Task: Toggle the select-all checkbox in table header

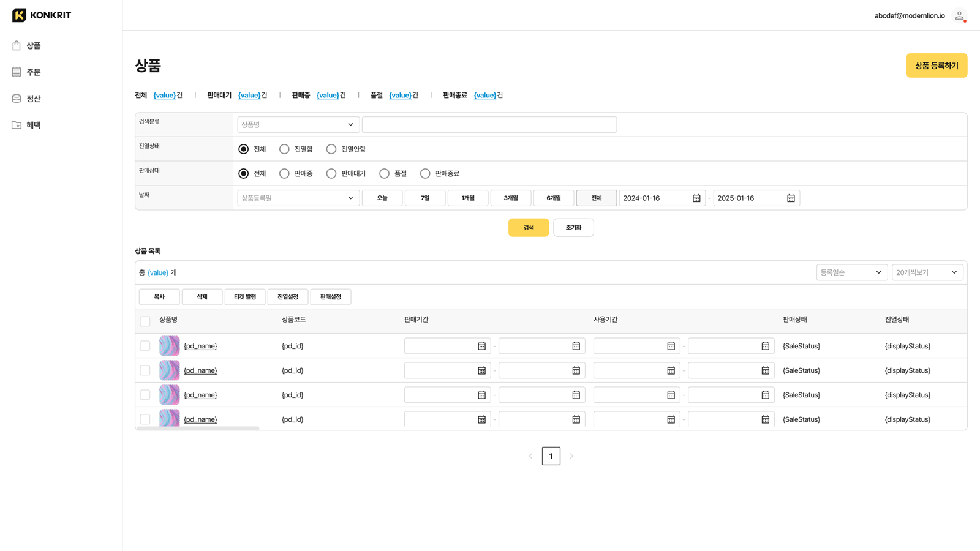Action: pyautogui.click(x=145, y=321)
